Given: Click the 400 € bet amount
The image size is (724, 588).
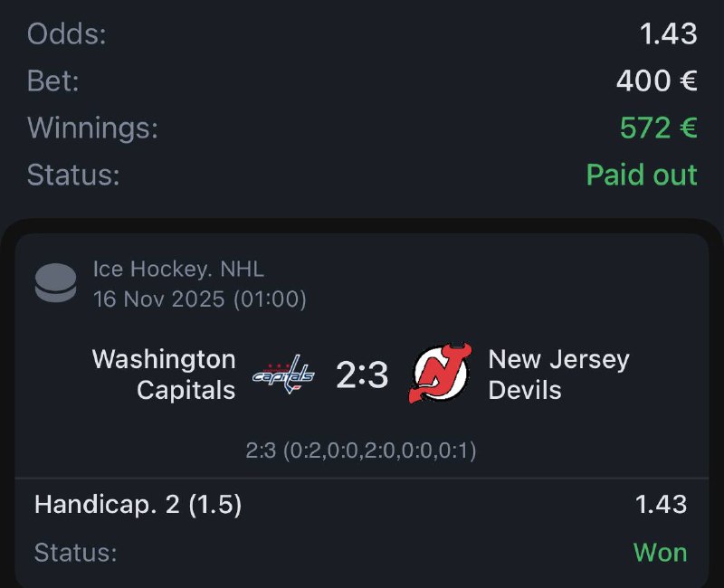Looking at the screenshot, I should pos(656,81).
